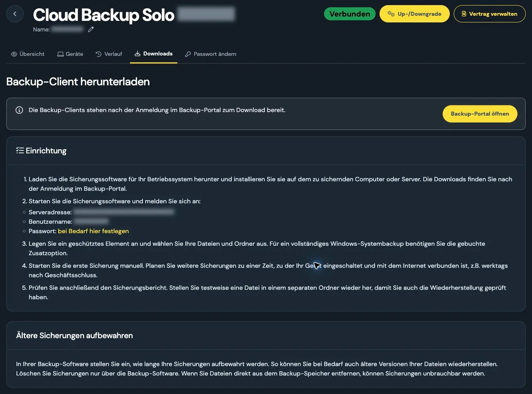Viewport: 532px width, 394px height.
Task: Go to the Passwort ändern tab
Action: point(211,54)
